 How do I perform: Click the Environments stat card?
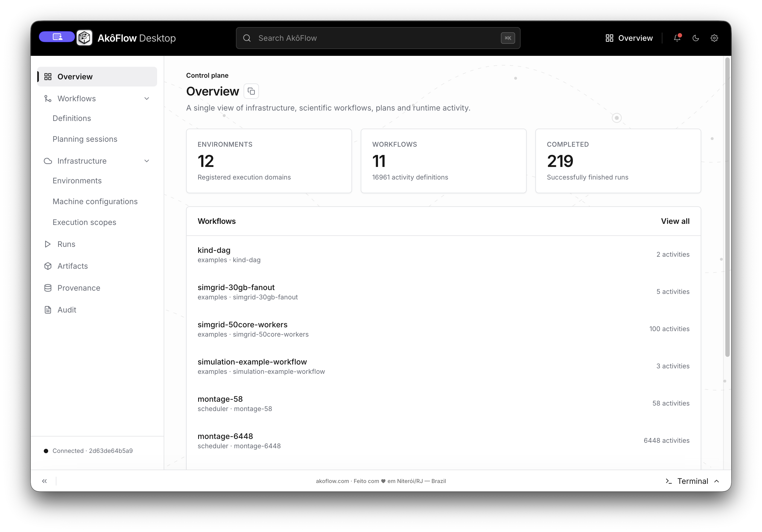269,161
